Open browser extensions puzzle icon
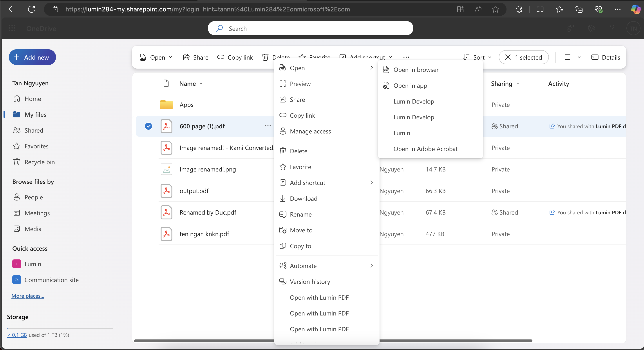Viewport: 644px width, 350px height. [x=519, y=9]
